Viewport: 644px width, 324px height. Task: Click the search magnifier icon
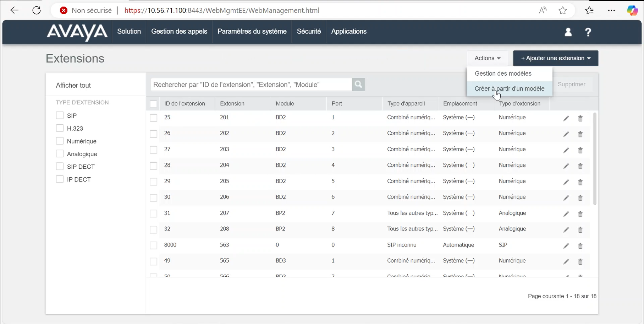[x=358, y=85]
